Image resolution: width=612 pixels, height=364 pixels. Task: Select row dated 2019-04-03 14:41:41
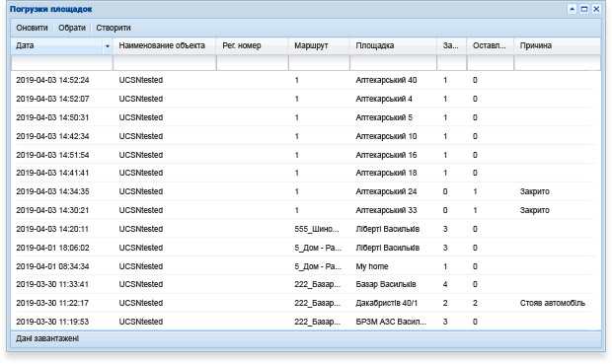[306, 173]
